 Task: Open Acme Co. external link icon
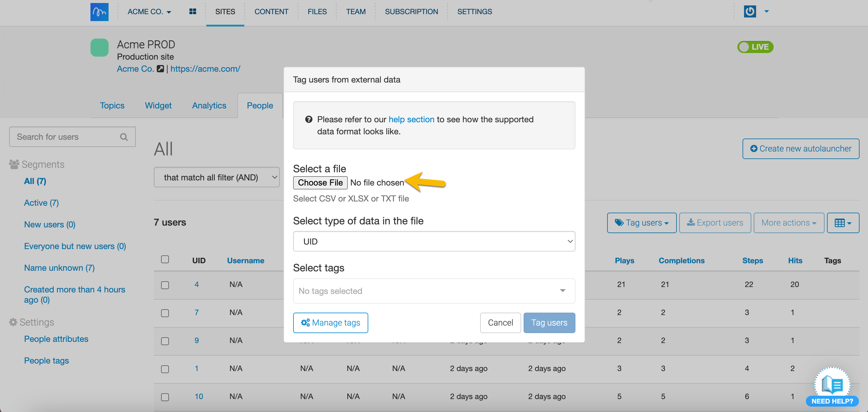(x=160, y=69)
